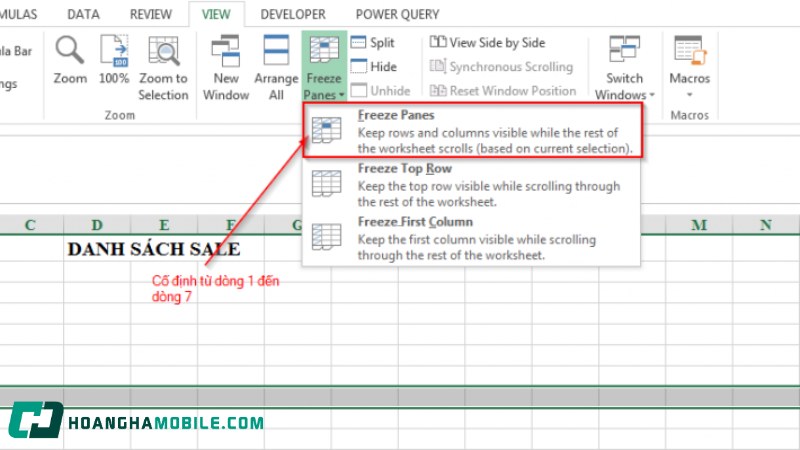Select column C header

tap(31, 224)
